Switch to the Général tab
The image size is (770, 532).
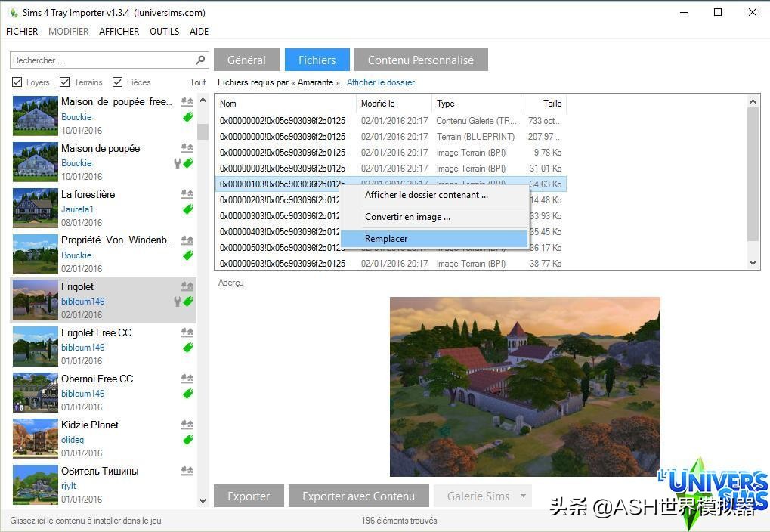tap(246, 60)
